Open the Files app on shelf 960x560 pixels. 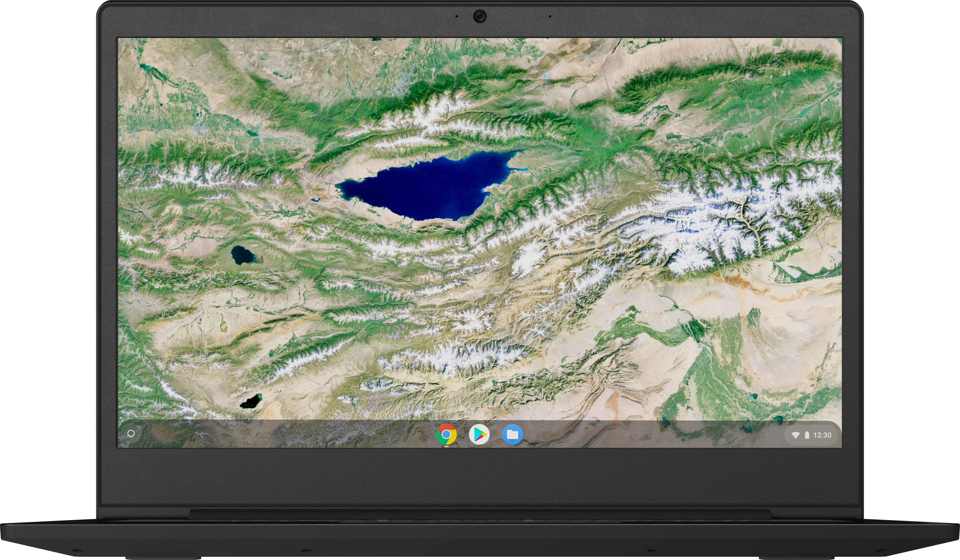point(512,434)
